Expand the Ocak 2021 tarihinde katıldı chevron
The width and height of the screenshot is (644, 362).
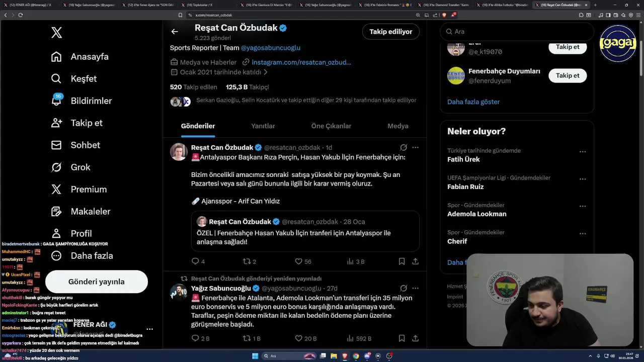pos(266,72)
